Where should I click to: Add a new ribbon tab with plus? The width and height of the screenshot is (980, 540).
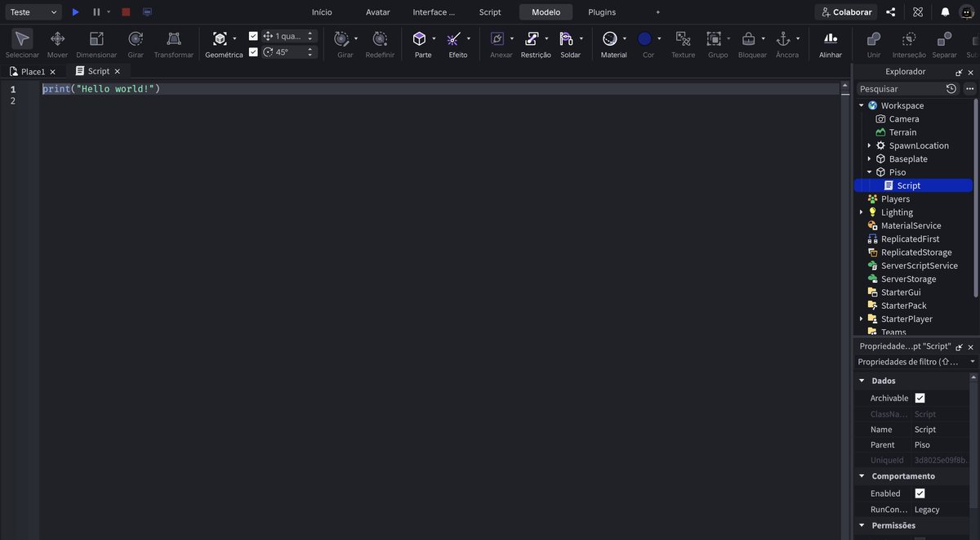tap(658, 12)
